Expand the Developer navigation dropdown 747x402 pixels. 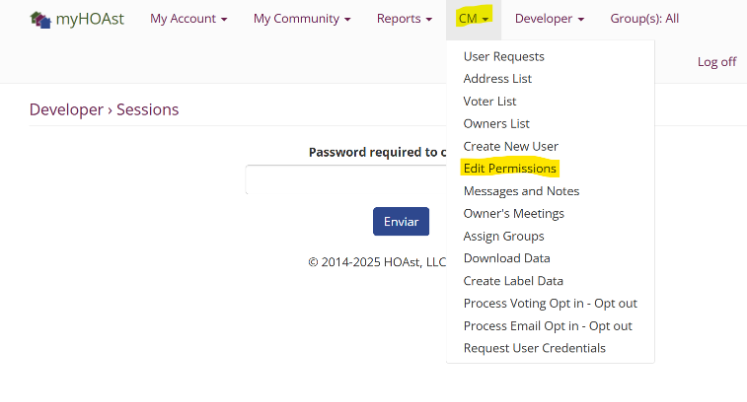[549, 19]
